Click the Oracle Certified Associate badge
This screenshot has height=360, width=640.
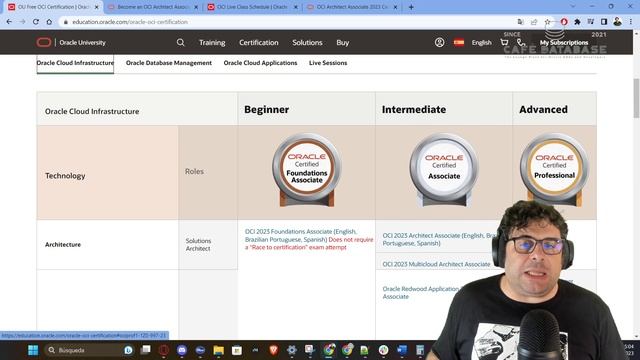coord(444,170)
